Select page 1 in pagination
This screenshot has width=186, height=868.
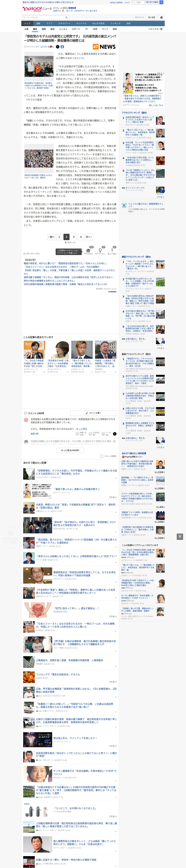(59, 237)
